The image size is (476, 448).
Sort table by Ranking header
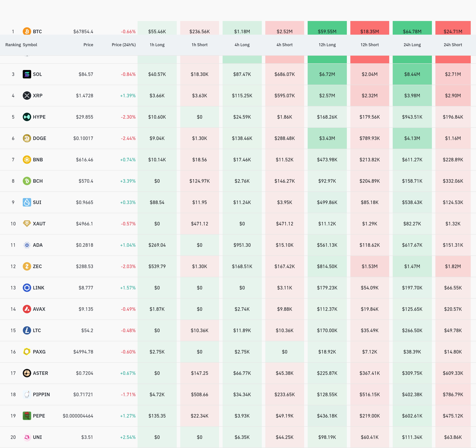tap(13, 45)
